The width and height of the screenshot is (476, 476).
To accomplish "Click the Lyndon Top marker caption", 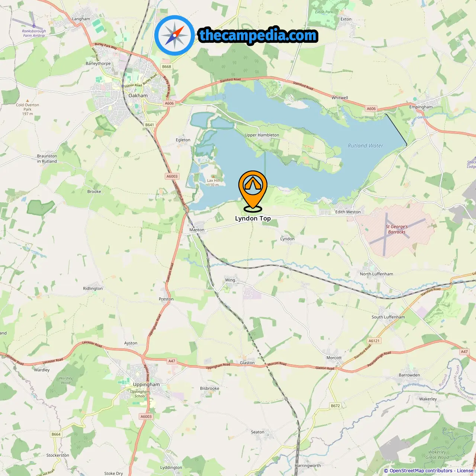I will tap(253, 218).
